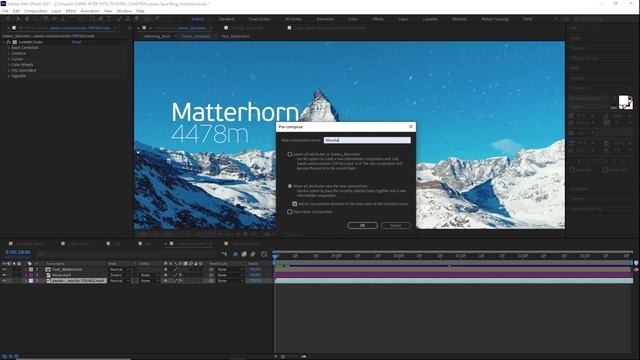The image size is (640, 360).
Task: Click parent pick whip of Text_Matterhorn layer
Action: point(211,269)
